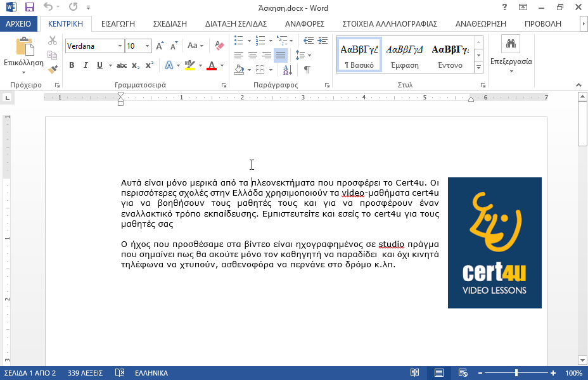Open the spelling proofing status icon
Screen dimensions: 588x380
[x=120, y=373]
